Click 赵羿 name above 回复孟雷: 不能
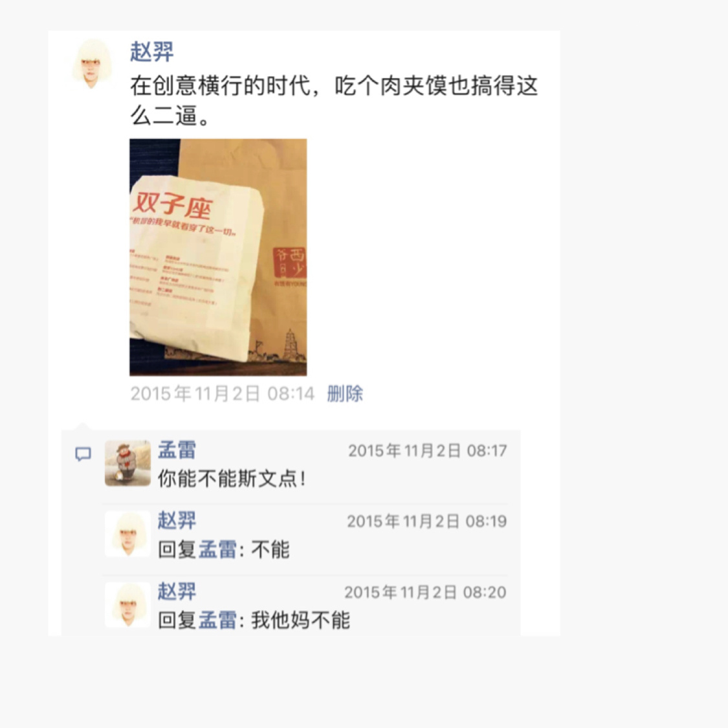 click(x=177, y=520)
